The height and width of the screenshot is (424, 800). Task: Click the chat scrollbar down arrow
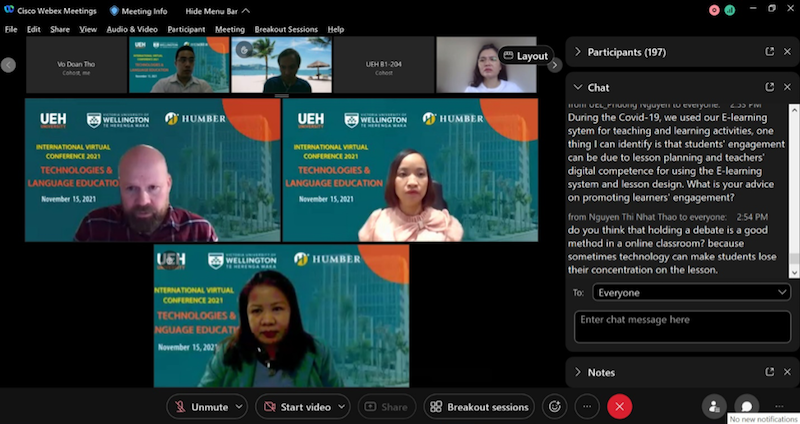point(794,273)
